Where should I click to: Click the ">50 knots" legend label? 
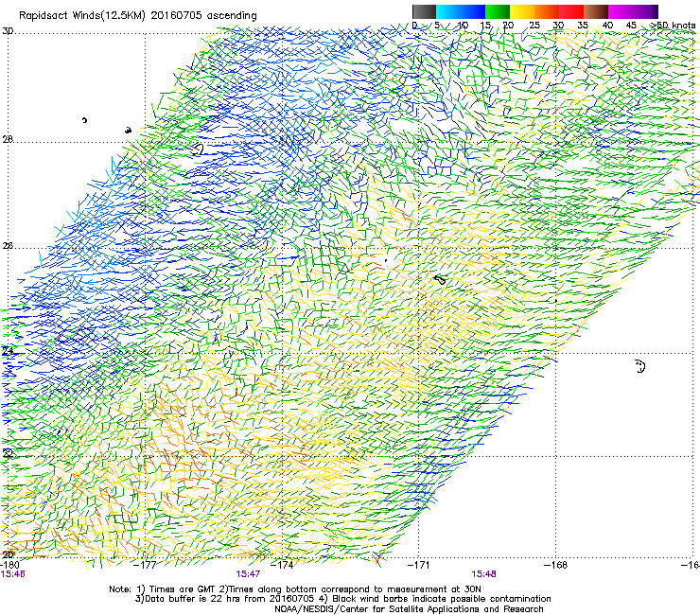coord(673,26)
